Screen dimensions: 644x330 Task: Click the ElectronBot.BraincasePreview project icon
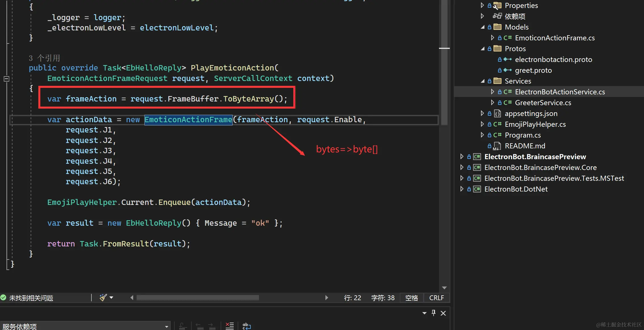(477, 157)
